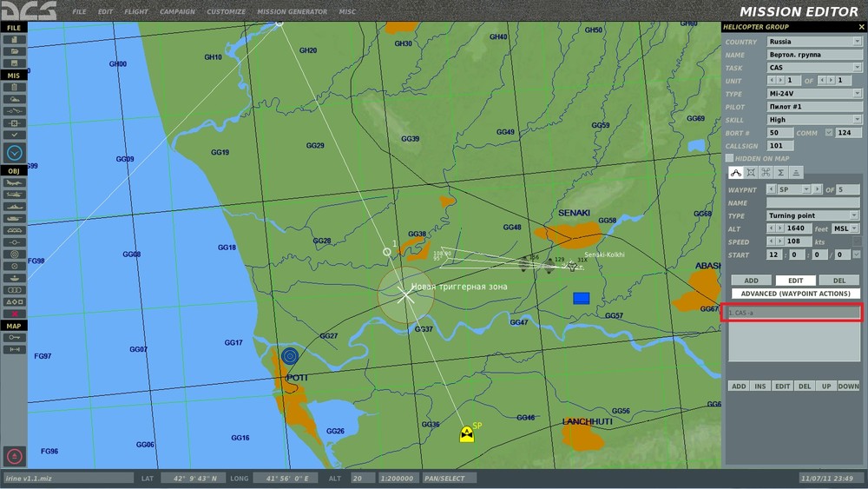Open the aircraft TYPE dropdown Mi-24V
This screenshot has width=868, height=489.
click(x=814, y=94)
